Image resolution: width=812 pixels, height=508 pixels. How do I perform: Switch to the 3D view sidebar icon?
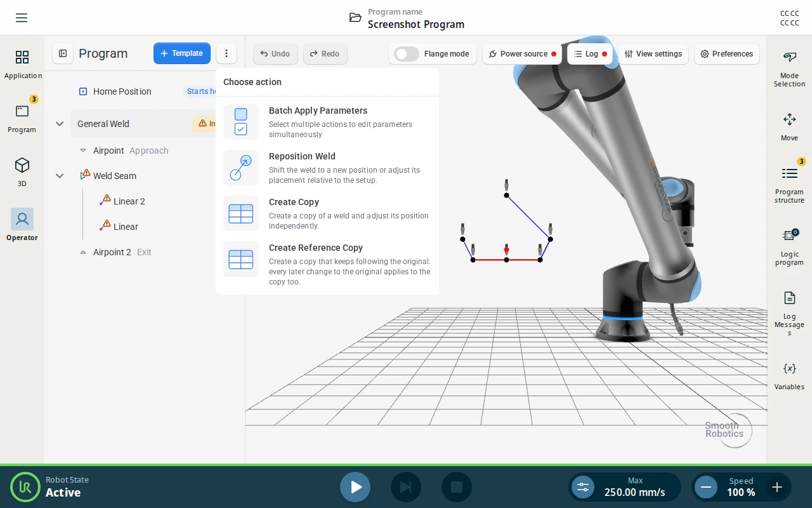(x=22, y=173)
